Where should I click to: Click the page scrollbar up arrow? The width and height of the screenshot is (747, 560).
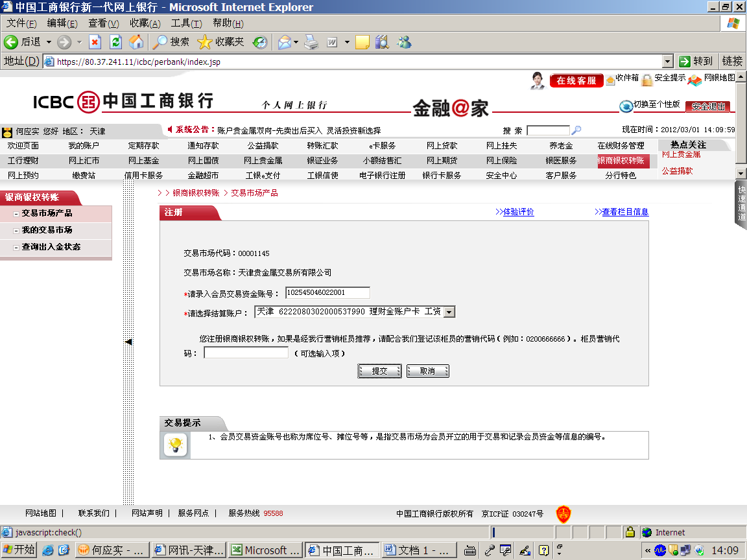(741, 76)
